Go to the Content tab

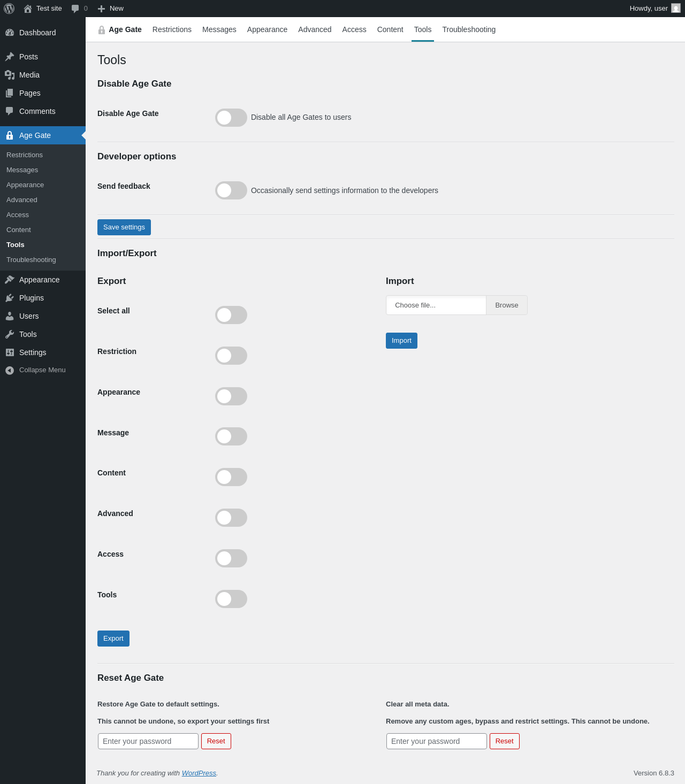[390, 29]
